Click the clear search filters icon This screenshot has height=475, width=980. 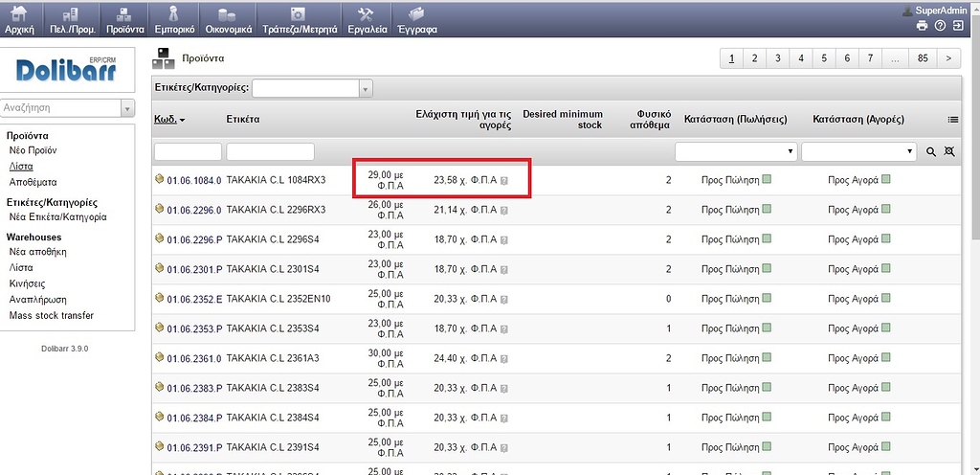pos(949,152)
